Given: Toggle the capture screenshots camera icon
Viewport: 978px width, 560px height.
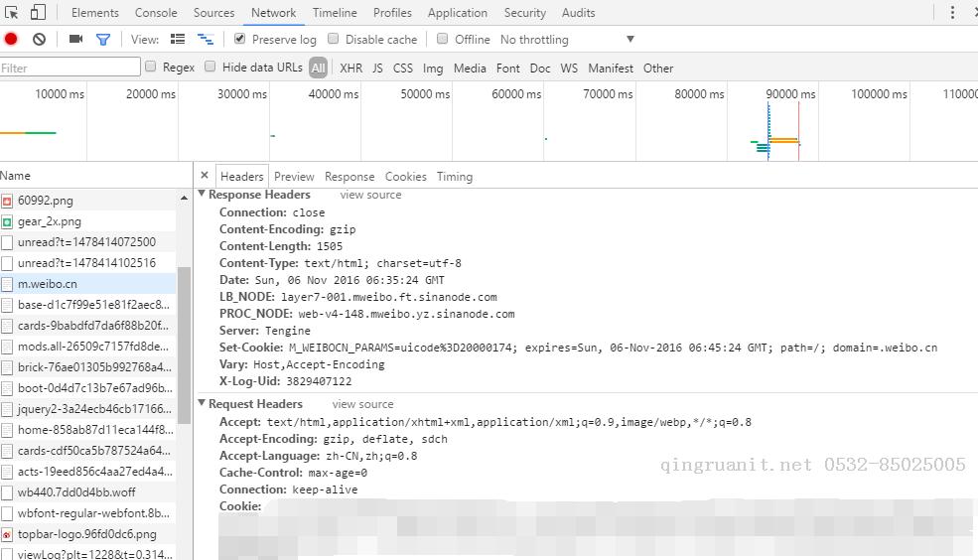Looking at the screenshot, I should click(75, 40).
